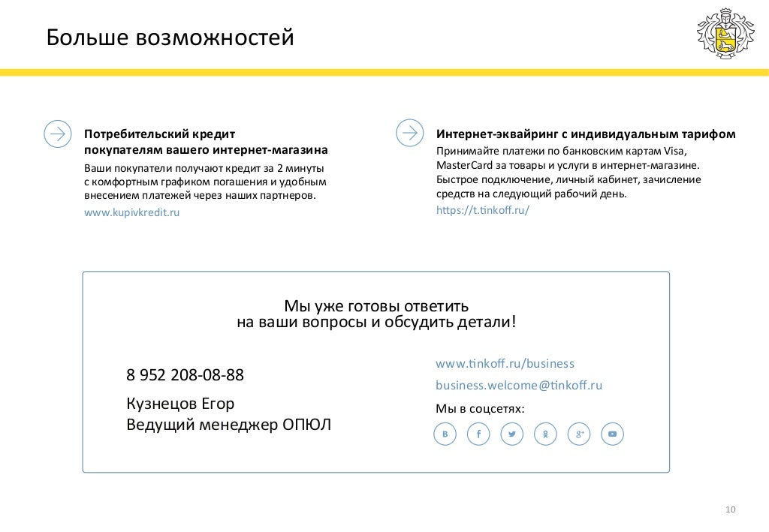Click the business.welcome@tinkoff.ru email link
The width and height of the screenshot is (769, 532).
click(x=519, y=385)
